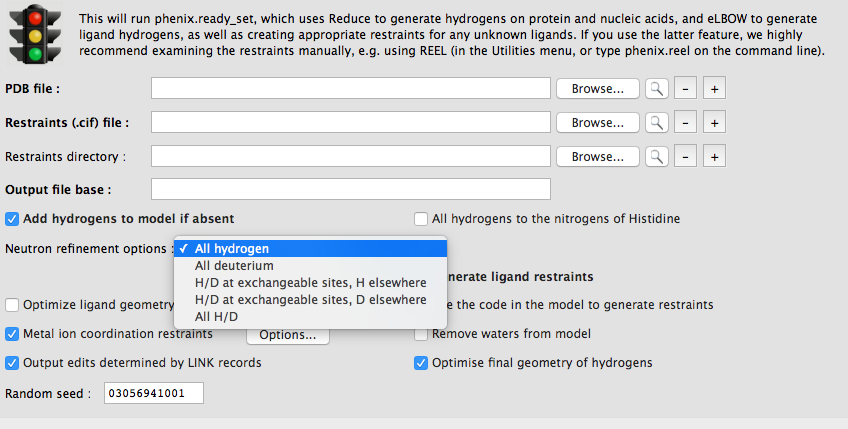The image size is (848, 429).
Task: Click magnifier icon for Restraints (.cif) file
Action: click(656, 123)
